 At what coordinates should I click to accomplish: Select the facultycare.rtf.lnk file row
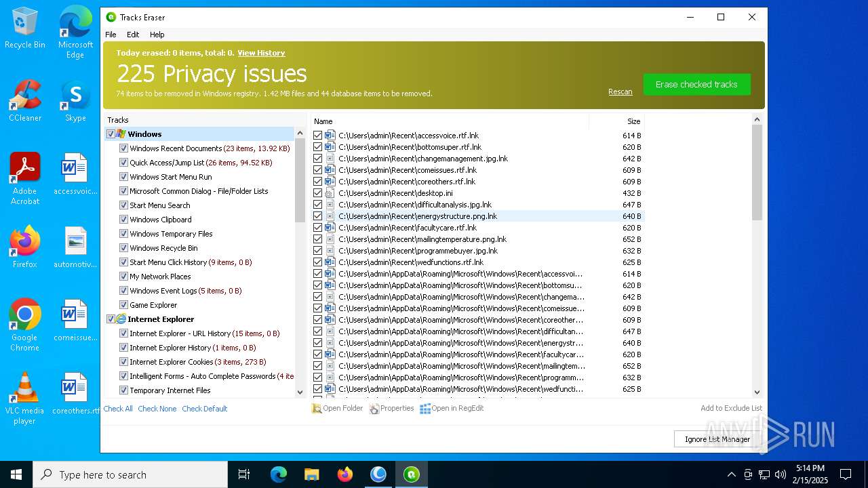tap(477, 228)
